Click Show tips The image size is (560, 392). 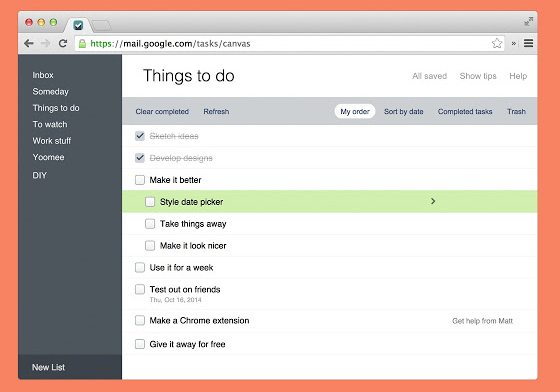click(x=478, y=76)
